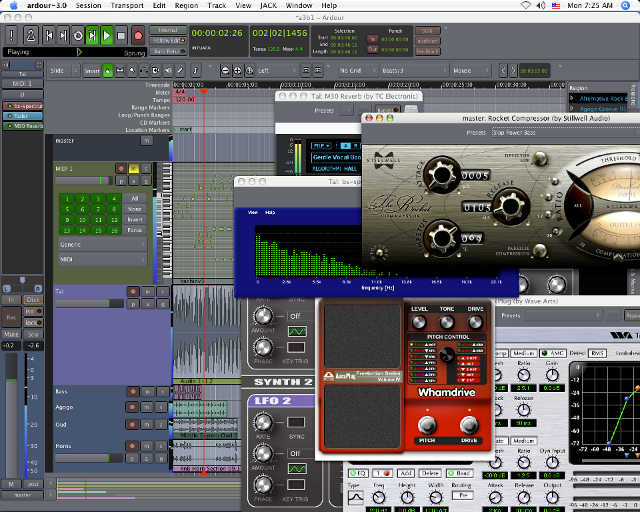The width and height of the screenshot is (640, 512).
Task: Toggle MIDI channel 7 button
Action: click(x=98, y=209)
